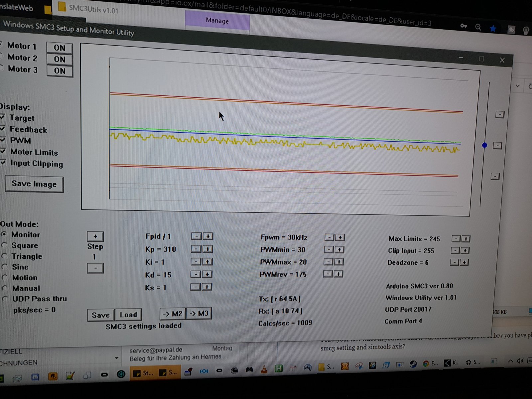Decrease PWMmin with its minus button

click(x=329, y=250)
